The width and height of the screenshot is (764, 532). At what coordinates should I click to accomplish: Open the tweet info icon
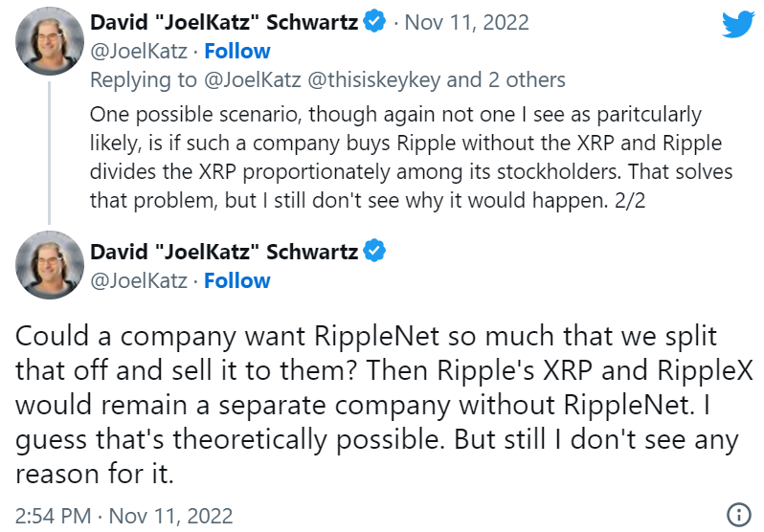(x=739, y=515)
